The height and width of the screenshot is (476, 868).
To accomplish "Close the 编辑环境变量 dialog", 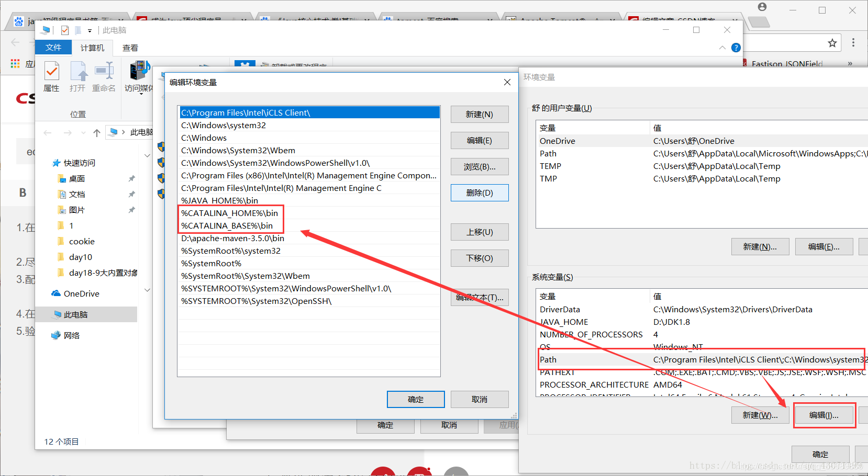I will coord(507,82).
